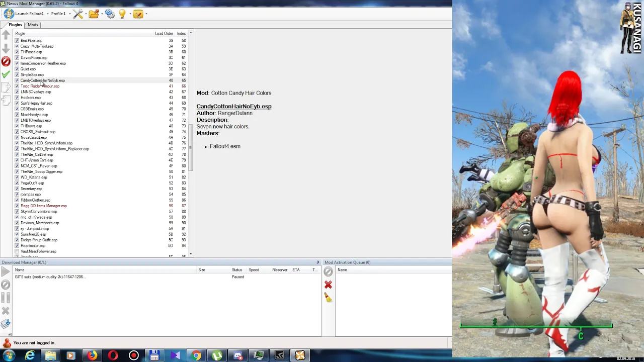The width and height of the screenshot is (644, 362).
Task: Click the wrench and screwdriver tools icon
Action: point(78,14)
